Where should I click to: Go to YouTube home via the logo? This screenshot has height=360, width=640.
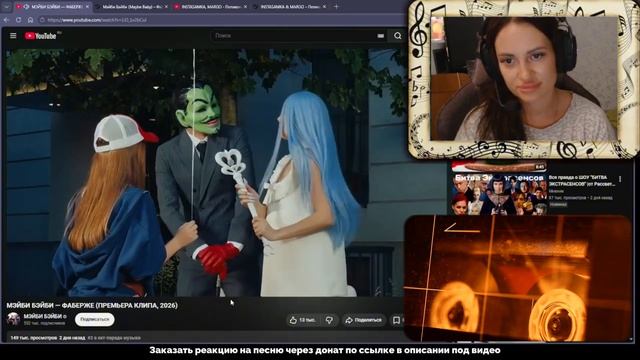40,36
